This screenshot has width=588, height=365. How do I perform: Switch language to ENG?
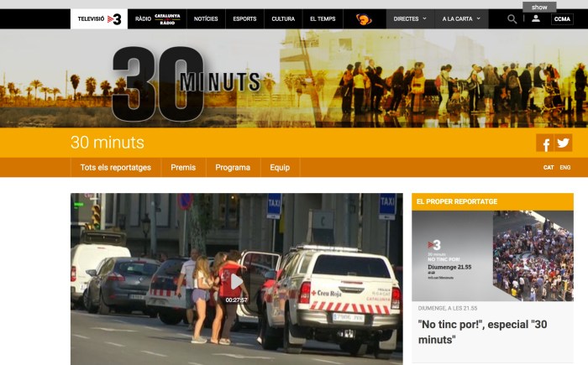565,168
